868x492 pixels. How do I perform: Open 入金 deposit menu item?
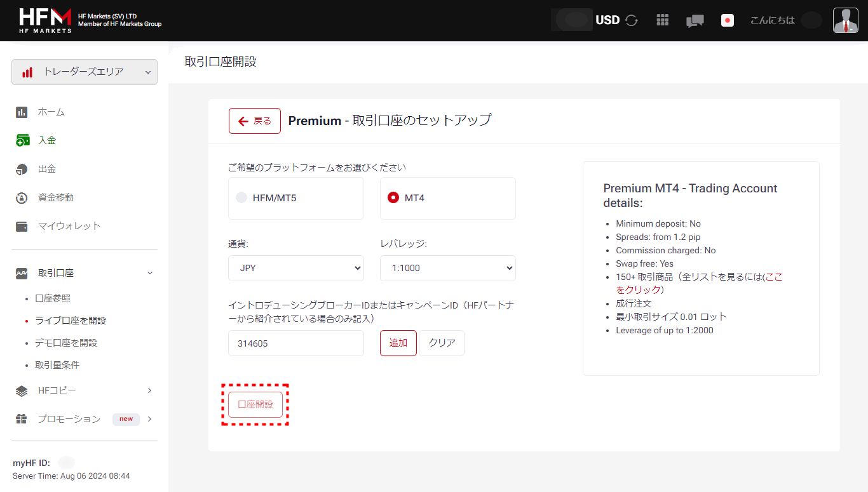coord(47,140)
